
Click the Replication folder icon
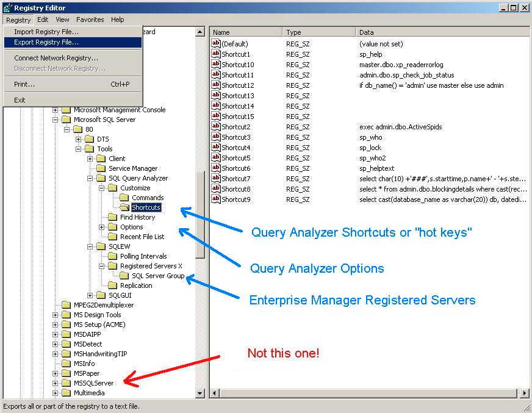[x=113, y=286]
